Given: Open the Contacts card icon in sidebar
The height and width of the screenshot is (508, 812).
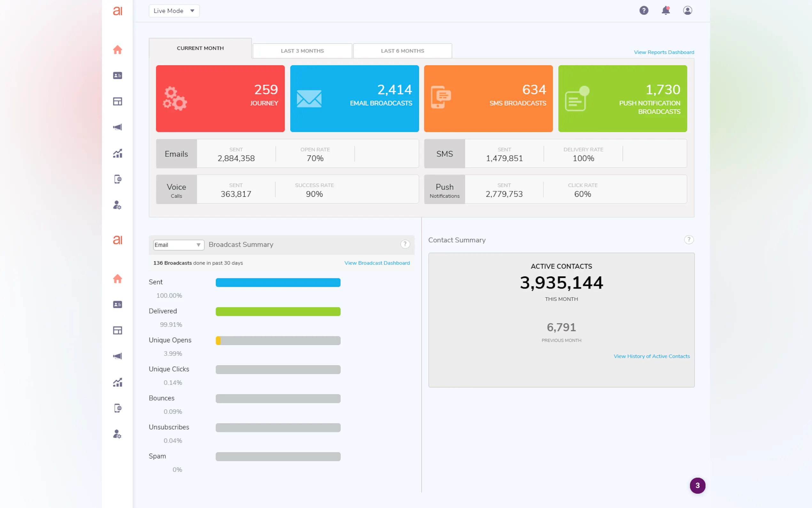Looking at the screenshot, I should pyautogui.click(x=117, y=75).
